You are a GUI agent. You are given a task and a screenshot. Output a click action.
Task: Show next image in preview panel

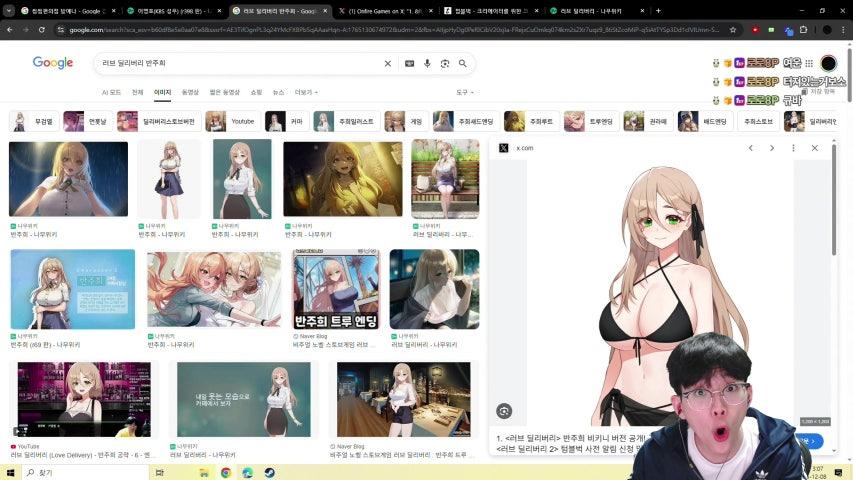[x=772, y=148]
